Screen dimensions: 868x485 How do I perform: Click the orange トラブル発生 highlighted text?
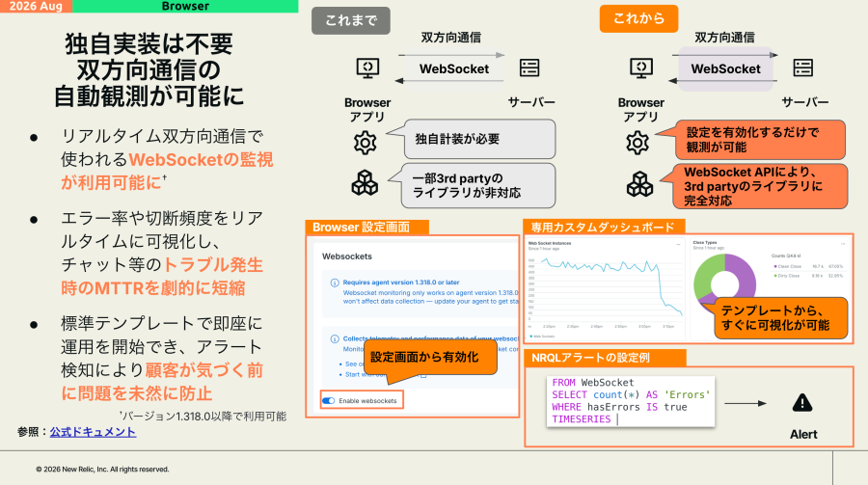213,264
